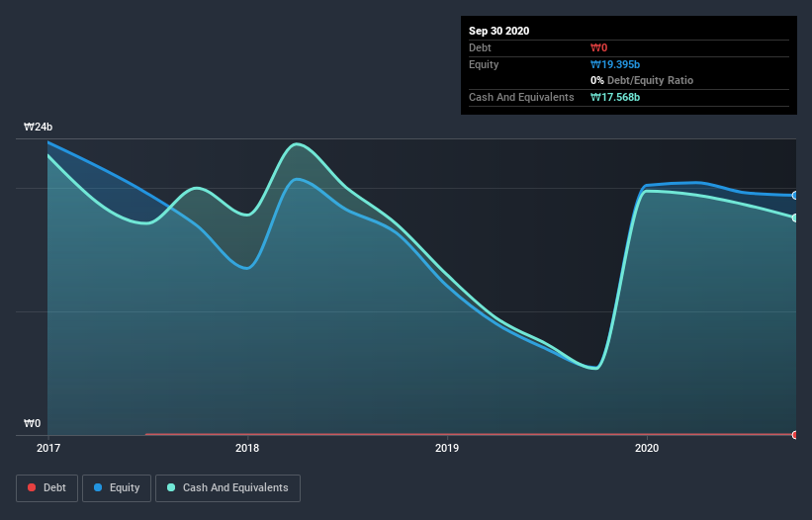Click the Debt row label in tooltip
Image resolution: width=812 pixels, height=520 pixels.
(x=480, y=47)
